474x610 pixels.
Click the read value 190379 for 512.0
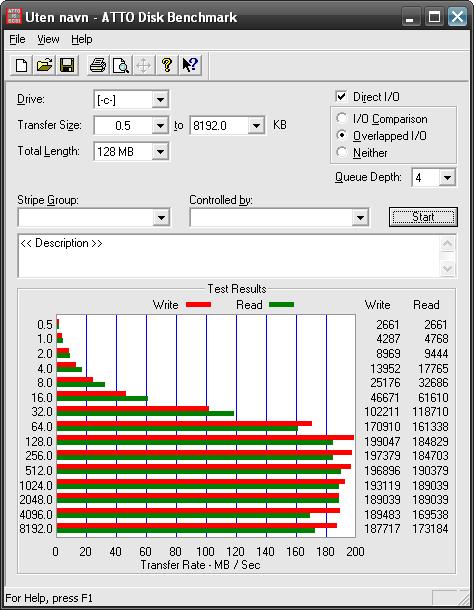click(x=430, y=470)
